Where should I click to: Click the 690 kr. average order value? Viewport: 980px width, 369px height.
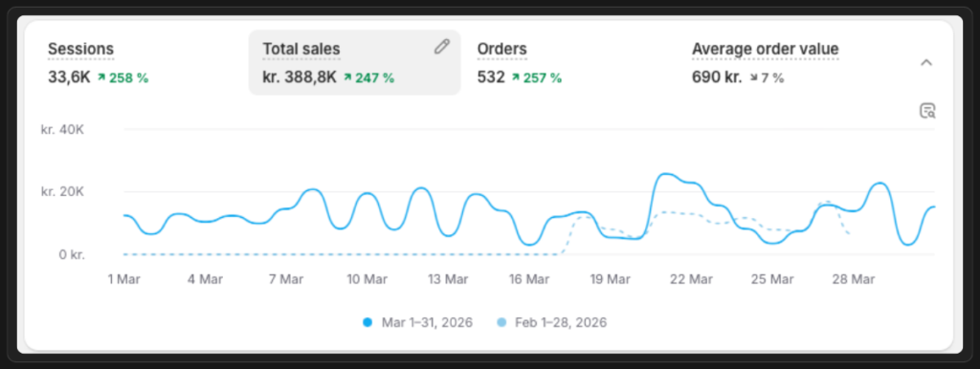tap(717, 78)
